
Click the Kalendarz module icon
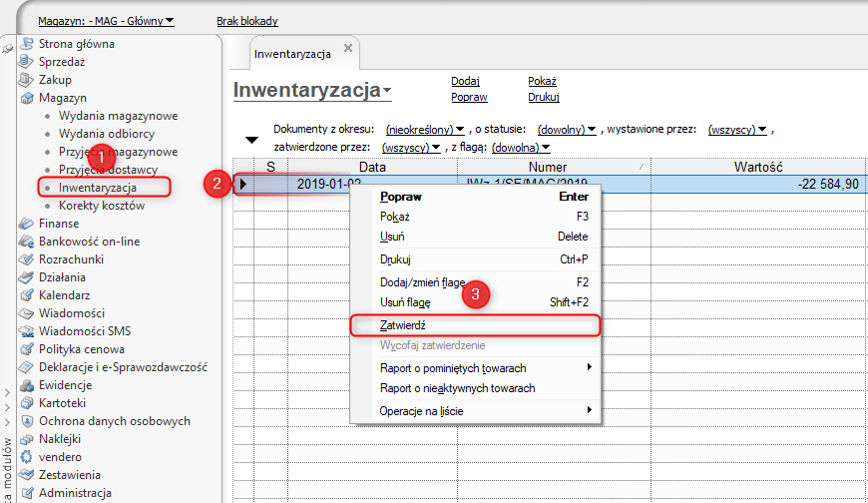[x=27, y=295]
